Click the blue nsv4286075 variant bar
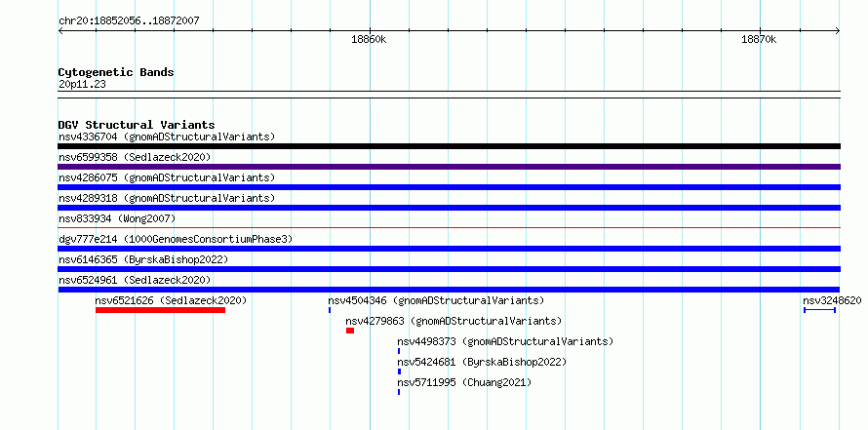The width and height of the screenshot is (868, 430). pos(449,187)
